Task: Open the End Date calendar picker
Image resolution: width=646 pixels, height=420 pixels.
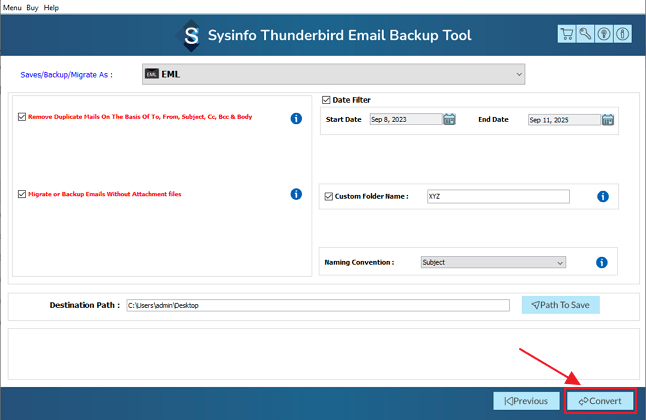Action: (x=608, y=120)
